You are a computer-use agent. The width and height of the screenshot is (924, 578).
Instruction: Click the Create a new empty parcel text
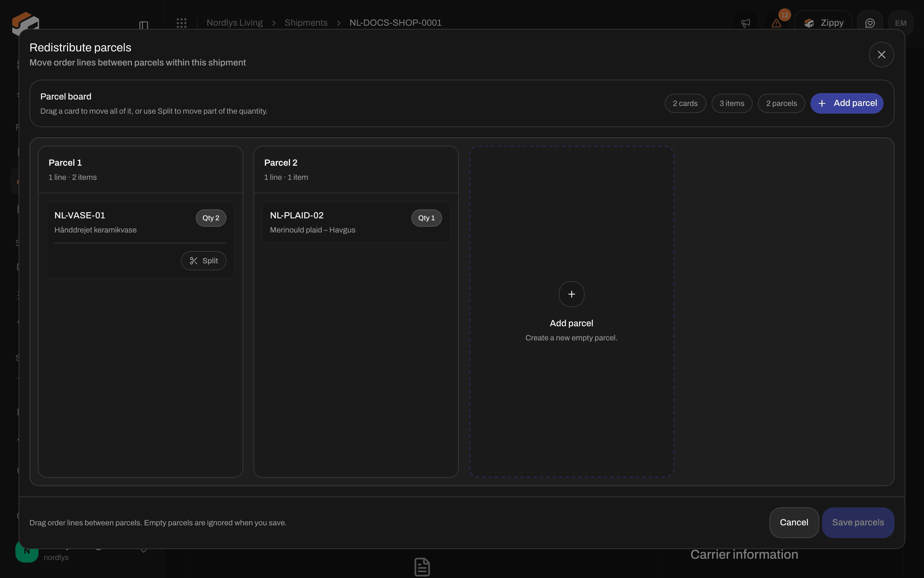pos(571,338)
